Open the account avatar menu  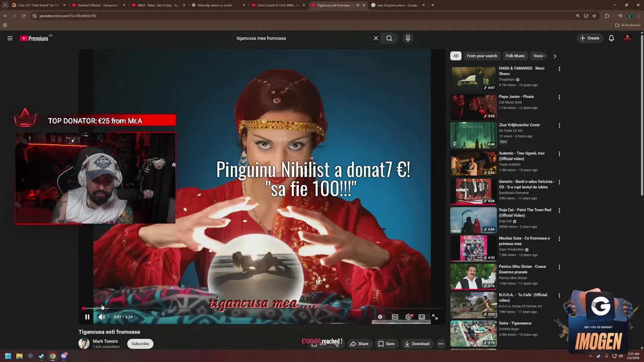[627, 38]
